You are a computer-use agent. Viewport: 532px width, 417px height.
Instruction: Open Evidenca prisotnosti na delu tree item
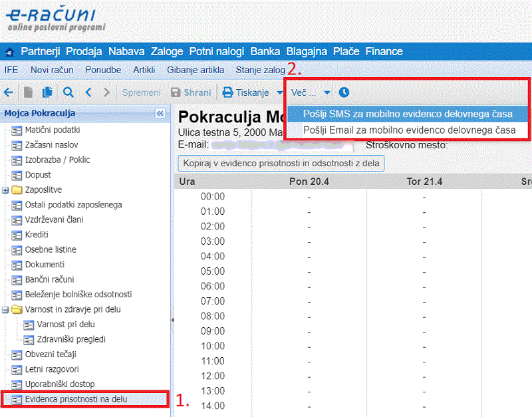76,399
